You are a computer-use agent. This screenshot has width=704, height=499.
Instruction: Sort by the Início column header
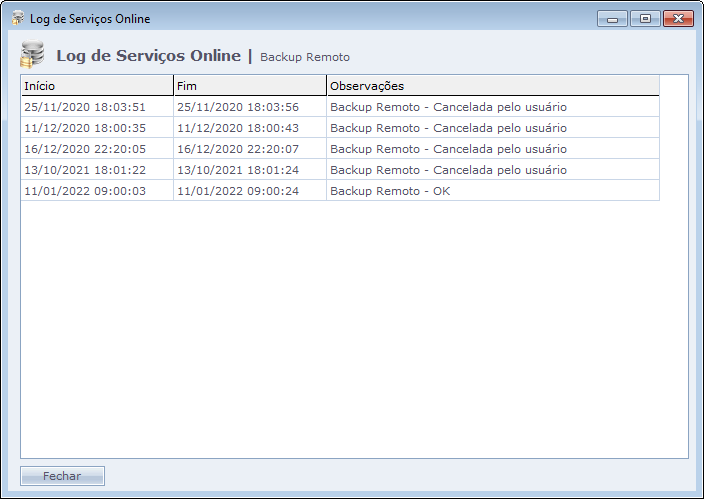click(96, 86)
